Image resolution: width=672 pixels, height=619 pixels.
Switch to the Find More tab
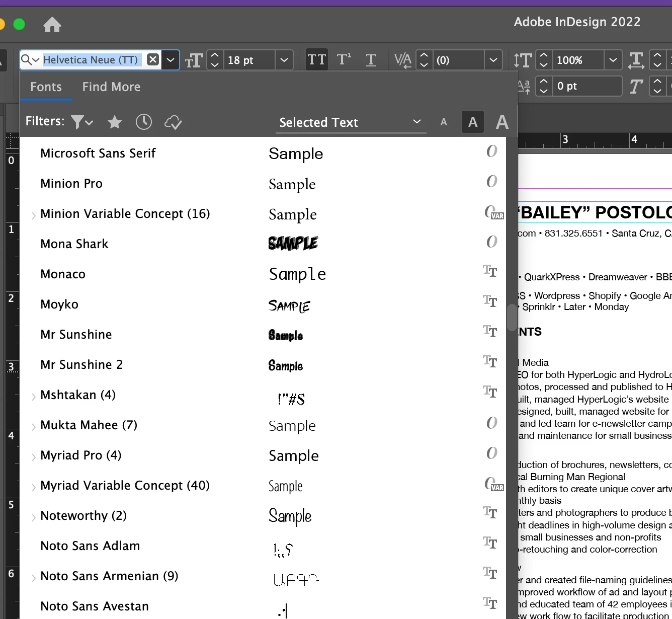pyautogui.click(x=112, y=87)
